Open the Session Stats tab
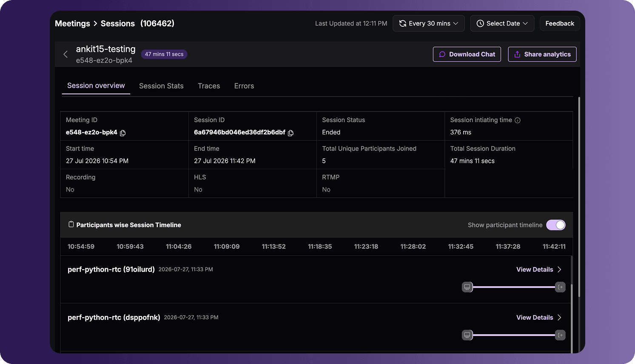This screenshot has width=635, height=364. [161, 86]
